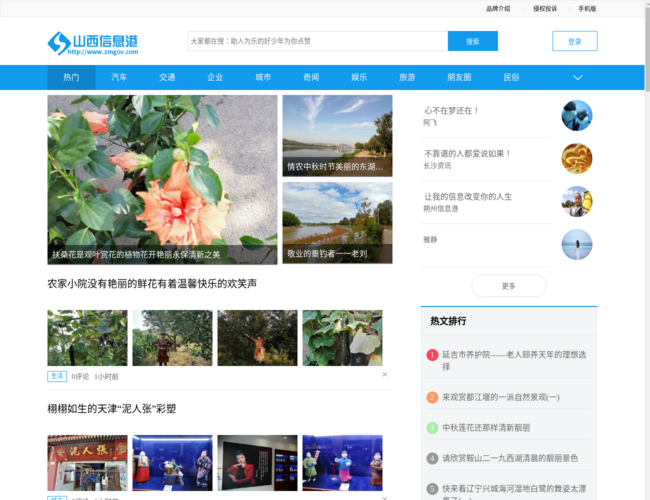The image size is (650, 500).
Task: Open post 让我的信息改变你的人生
Action: 468,197
